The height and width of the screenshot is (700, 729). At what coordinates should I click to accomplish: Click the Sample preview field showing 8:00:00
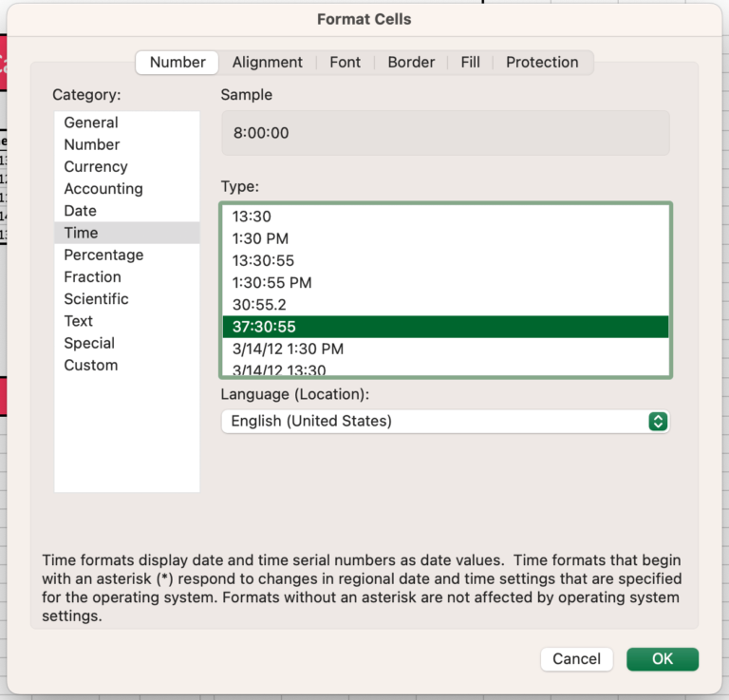(x=445, y=133)
